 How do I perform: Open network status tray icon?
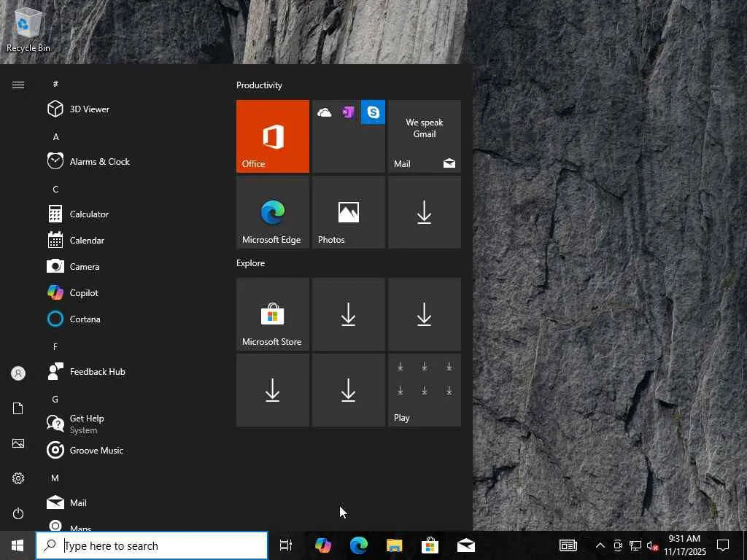[635, 545]
